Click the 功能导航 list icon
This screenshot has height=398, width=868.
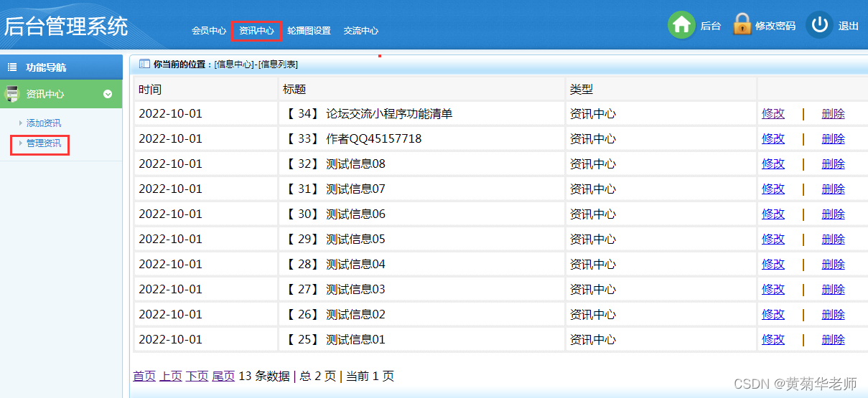[x=12, y=67]
